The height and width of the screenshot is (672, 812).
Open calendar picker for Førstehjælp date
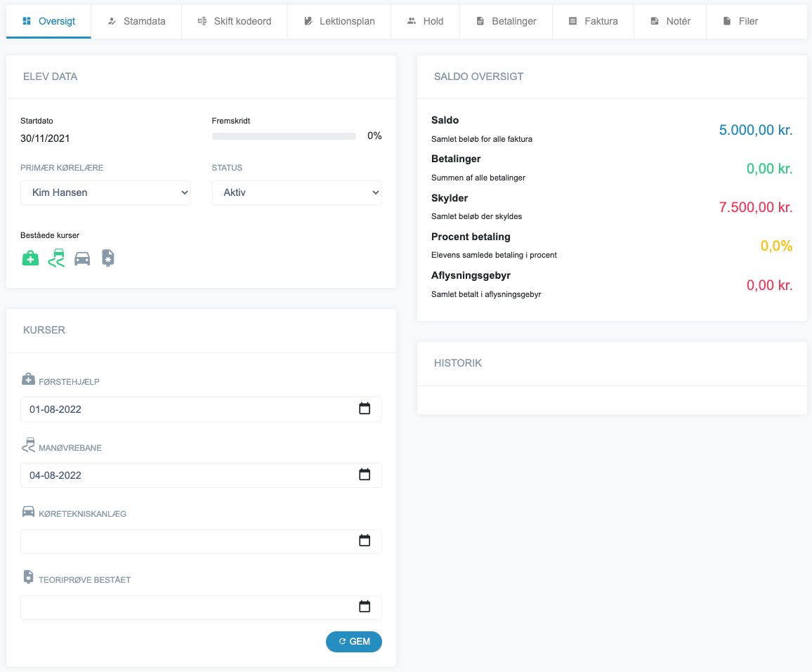pos(365,409)
